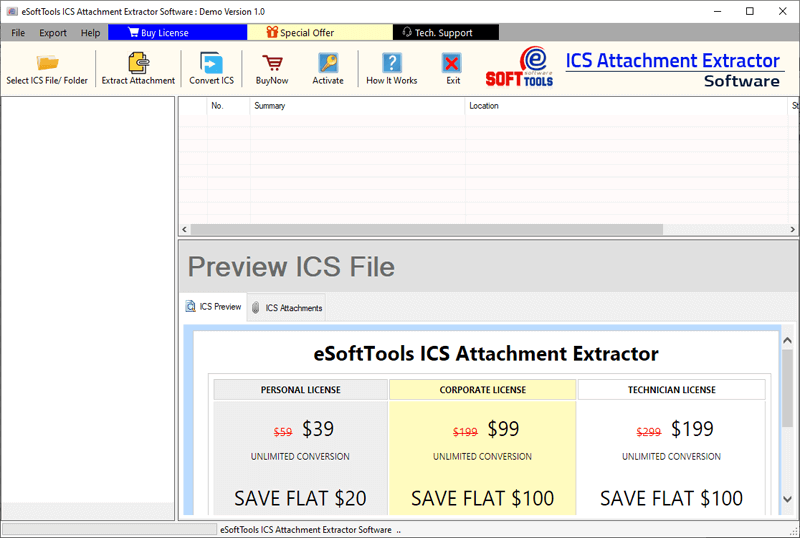Click the Buy License button
800x538 pixels.
(x=178, y=33)
